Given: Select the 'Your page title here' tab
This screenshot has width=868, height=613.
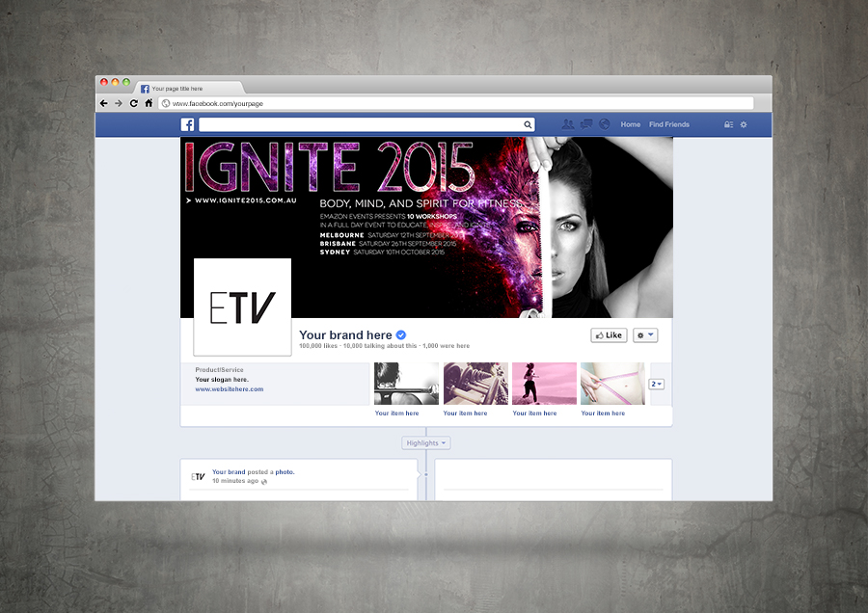Looking at the screenshot, I should (188, 88).
